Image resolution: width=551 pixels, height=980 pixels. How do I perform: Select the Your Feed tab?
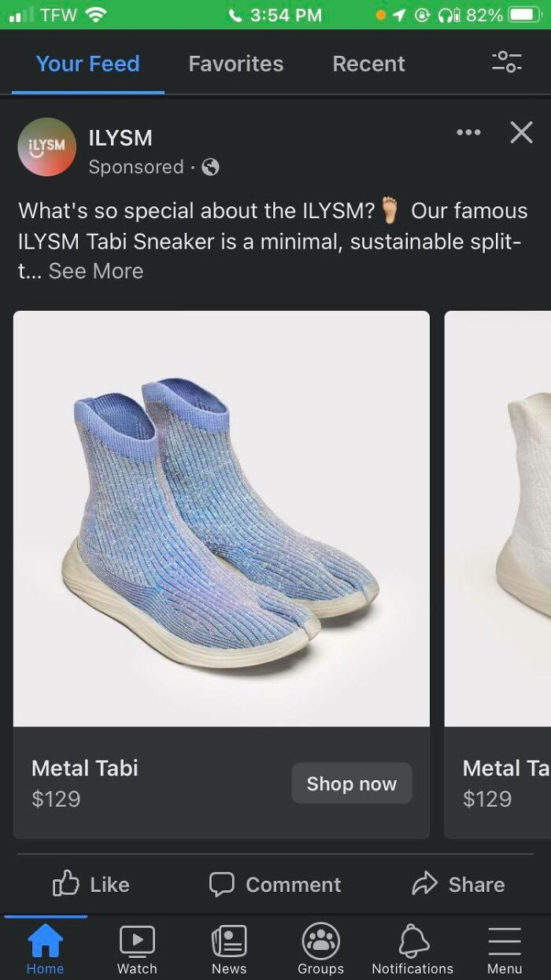[88, 64]
